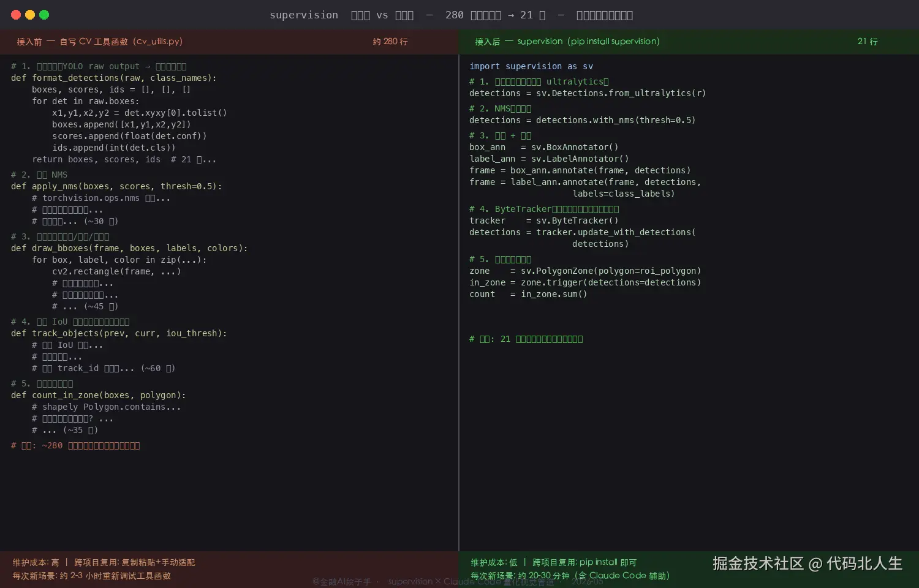Click the '每次新场景: 约 2-3 小时重新调试工具函数' footer line

(92, 576)
